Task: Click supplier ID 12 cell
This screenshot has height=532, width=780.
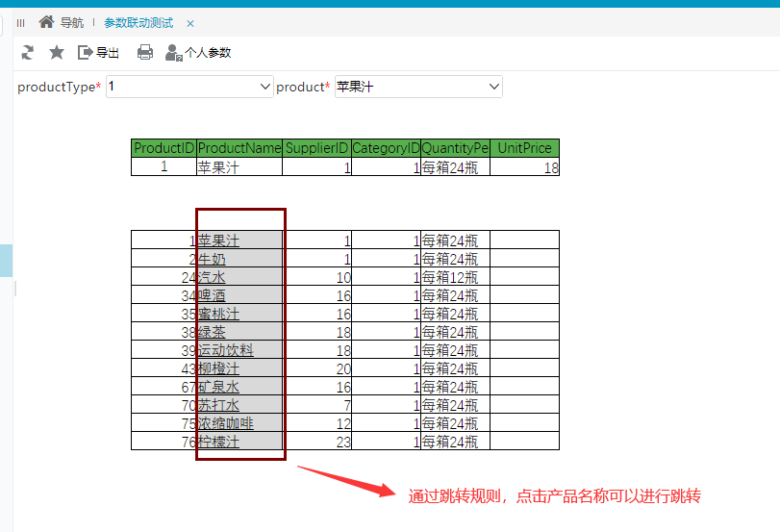Action: (316, 423)
